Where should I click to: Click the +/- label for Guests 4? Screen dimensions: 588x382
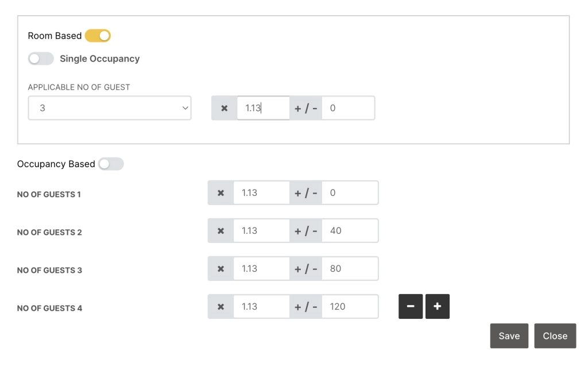305,307
